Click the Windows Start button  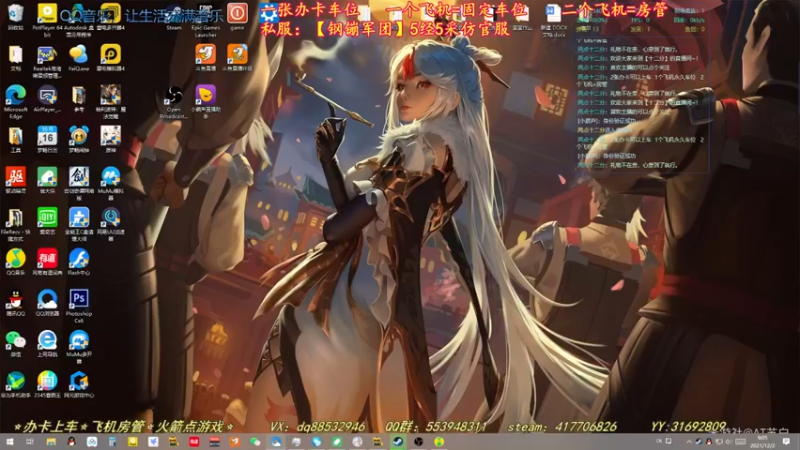coord(10,441)
